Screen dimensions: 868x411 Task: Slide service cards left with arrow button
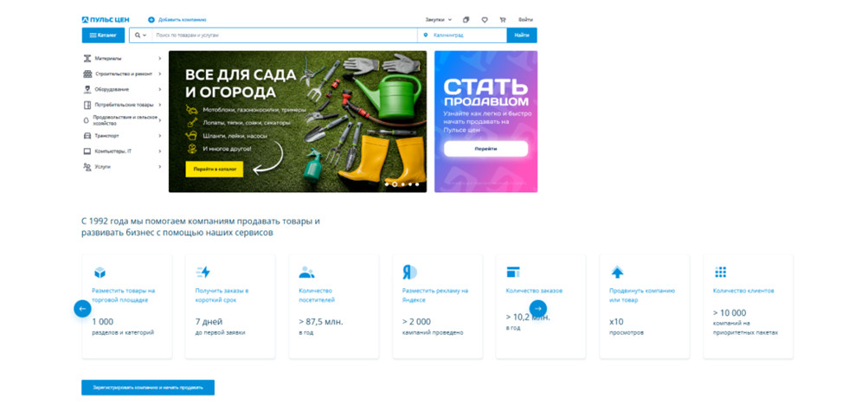[x=82, y=309]
